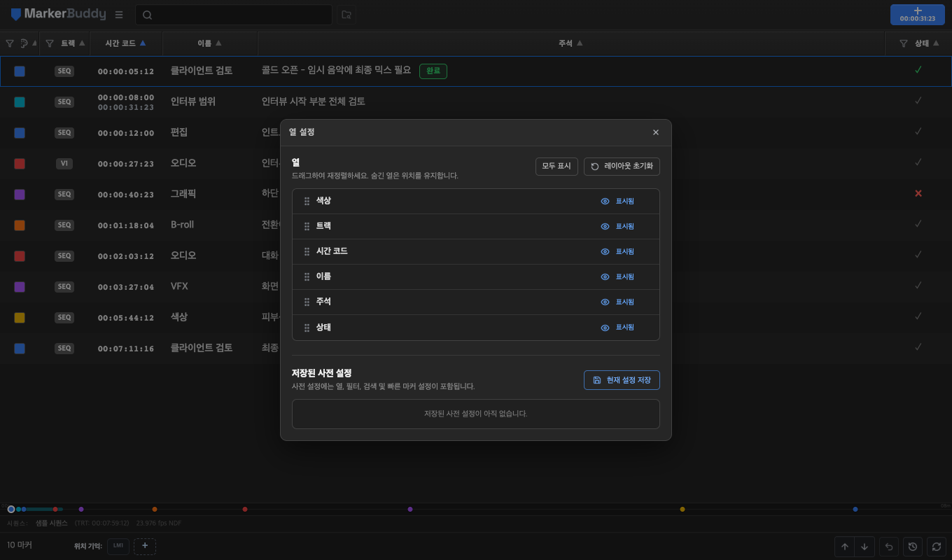The width and height of the screenshot is (952, 560).
Task: Toggle visibility of 트랙 column
Action: pyautogui.click(x=617, y=226)
